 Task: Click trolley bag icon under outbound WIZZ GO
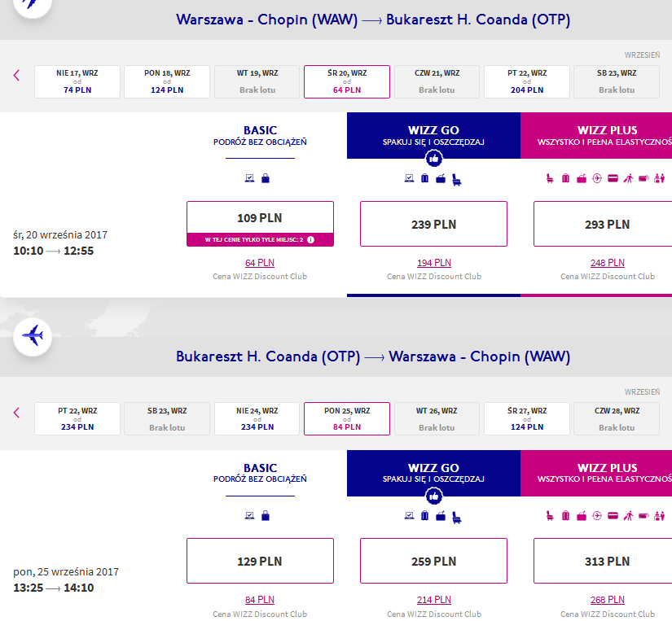pyautogui.click(x=441, y=178)
